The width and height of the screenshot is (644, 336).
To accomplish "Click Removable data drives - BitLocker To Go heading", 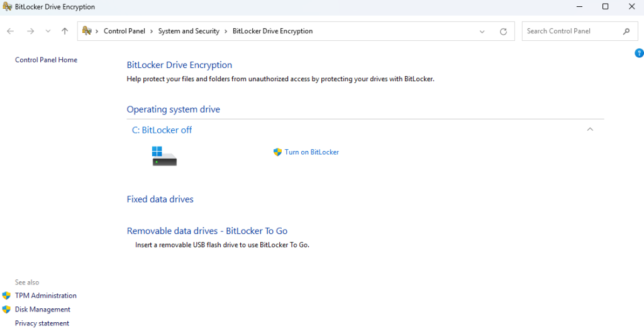I will point(207,231).
